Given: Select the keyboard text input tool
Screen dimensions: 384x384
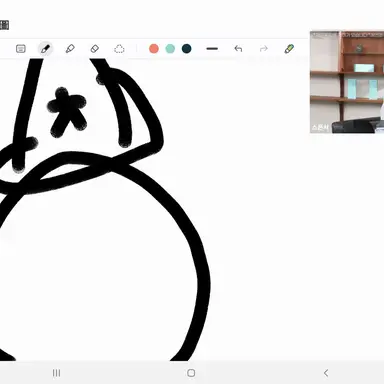Looking at the screenshot, I should click(x=21, y=49).
